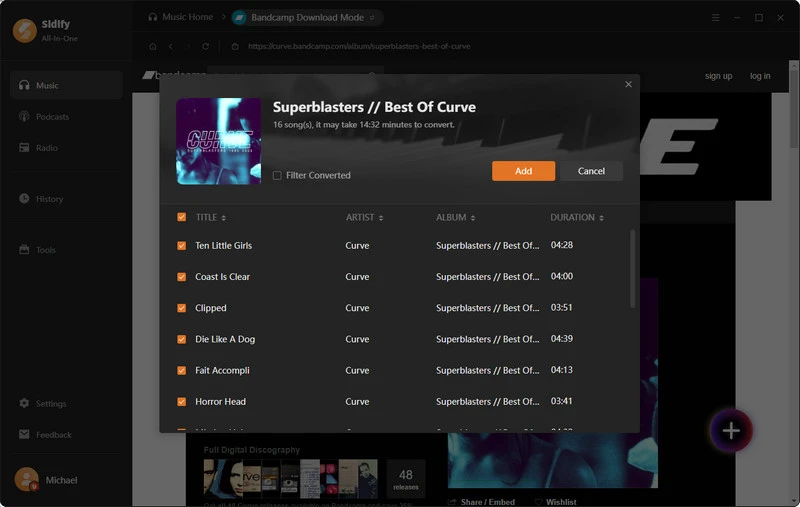Open the hamburger menu icon
This screenshot has width=800, height=507.
point(715,18)
